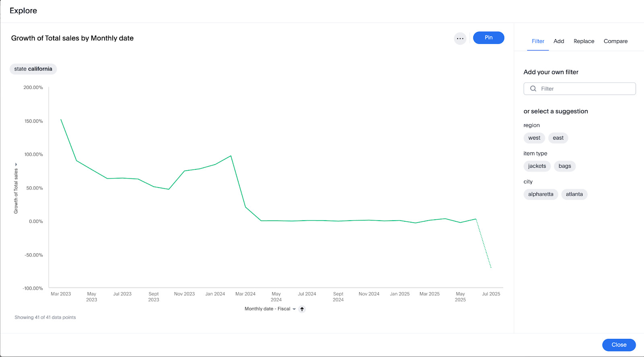Click the Showing 41 of 41 data points text
The image size is (644, 357).
pyautogui.click(x=45, y=317)
